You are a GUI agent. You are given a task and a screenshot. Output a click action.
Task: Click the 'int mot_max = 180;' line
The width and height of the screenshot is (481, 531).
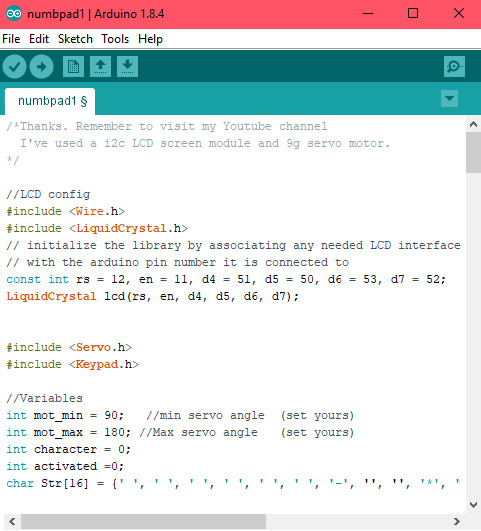pos(180,432)
